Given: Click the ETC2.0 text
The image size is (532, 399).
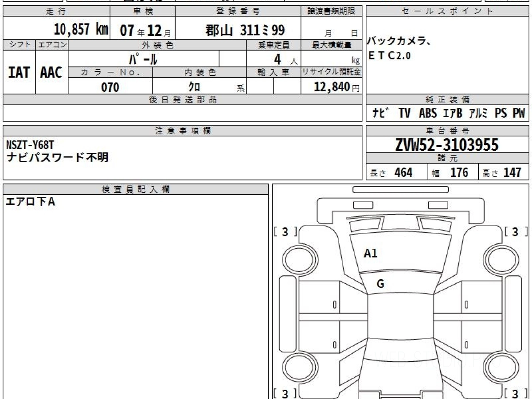Looking at the screenshot, I should [390, 56].
